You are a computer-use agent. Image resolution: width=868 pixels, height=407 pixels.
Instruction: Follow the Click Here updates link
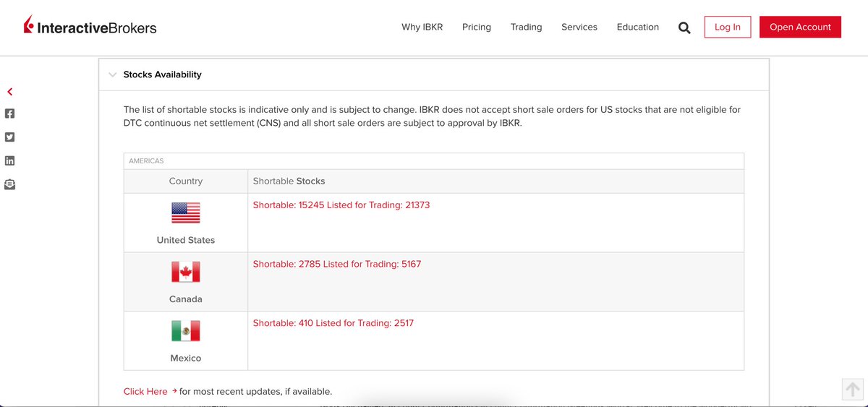click(145, 391)
